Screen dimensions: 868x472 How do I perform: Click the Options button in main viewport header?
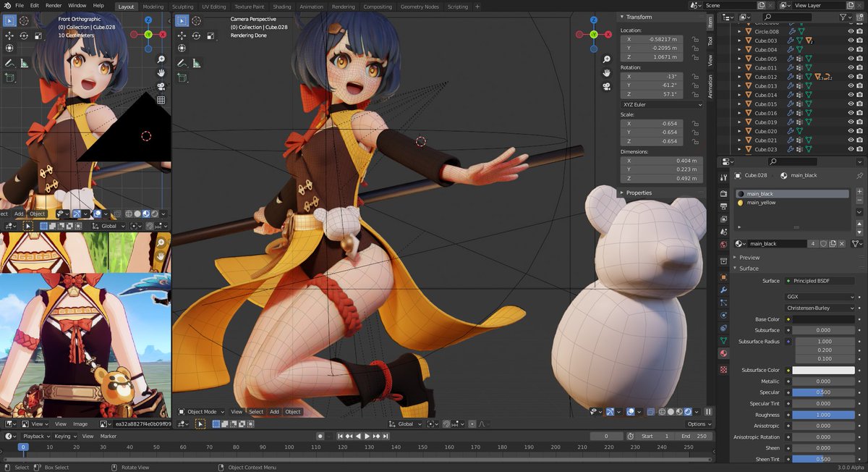pyautogui.click(x=699, y=423)
